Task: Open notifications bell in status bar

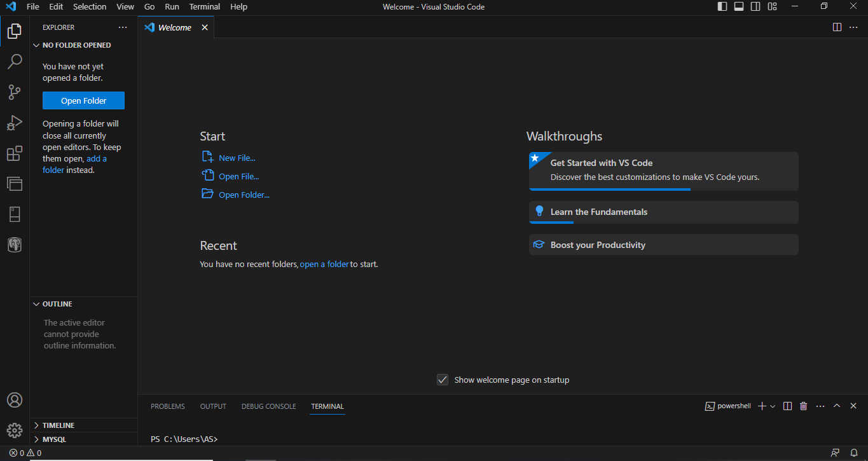Action: coord(853,453)
